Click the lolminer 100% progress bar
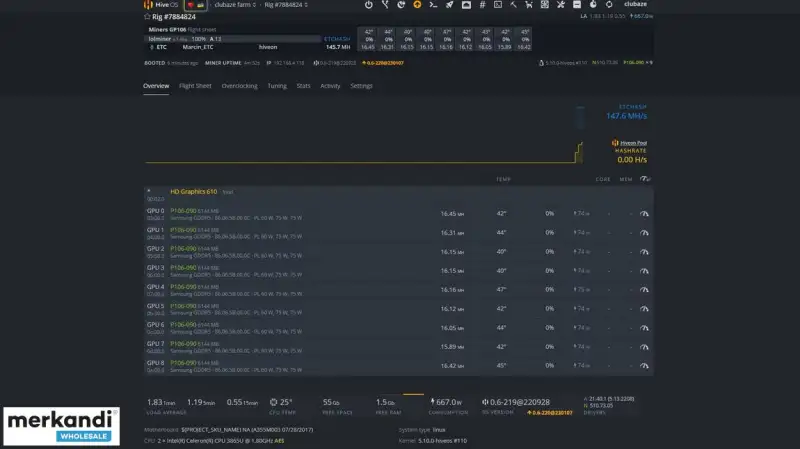Viewport: 800px width, 449px height. coord(233,39)
